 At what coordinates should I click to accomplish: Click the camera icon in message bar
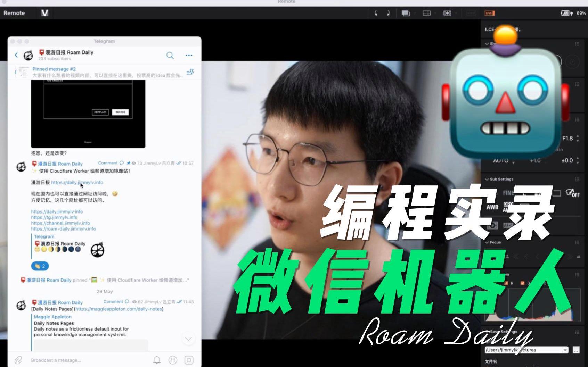point(189,360)
